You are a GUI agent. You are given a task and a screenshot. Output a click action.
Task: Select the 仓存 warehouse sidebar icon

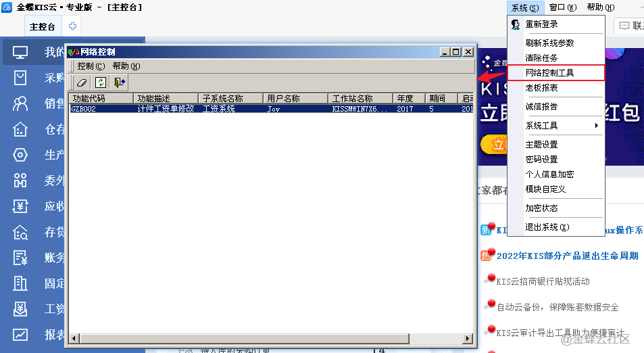[x=20, y=129]
